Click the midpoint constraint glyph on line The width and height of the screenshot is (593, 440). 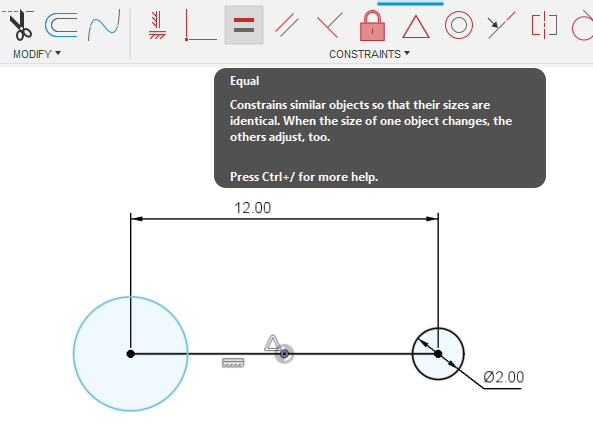pyautogui.click(x=272, y=343)
